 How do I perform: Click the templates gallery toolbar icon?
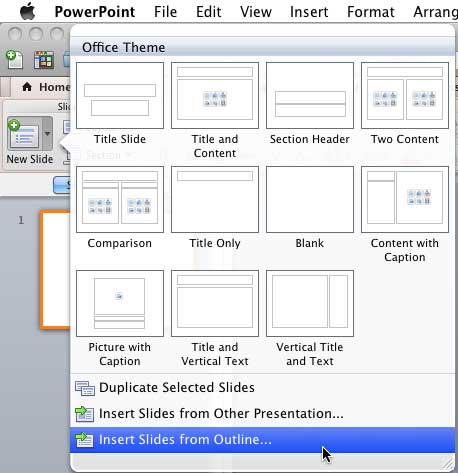click(44, 60)
